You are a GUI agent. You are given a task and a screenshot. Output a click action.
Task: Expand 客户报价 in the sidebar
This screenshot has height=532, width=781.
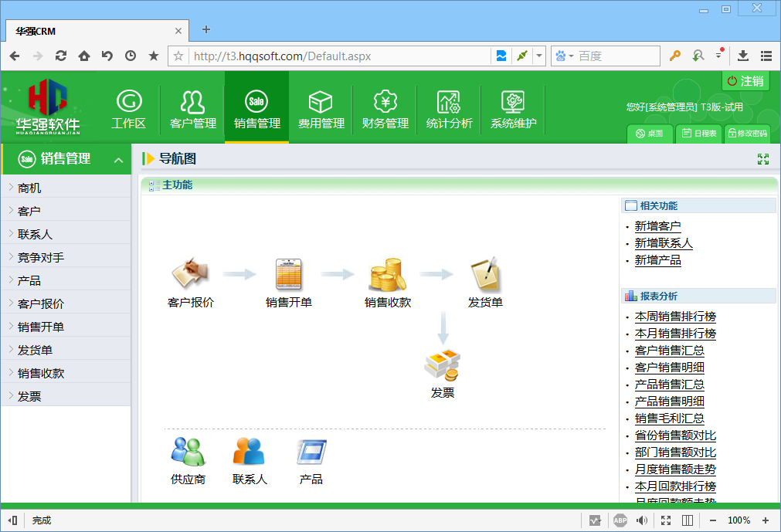coord(66,303)
